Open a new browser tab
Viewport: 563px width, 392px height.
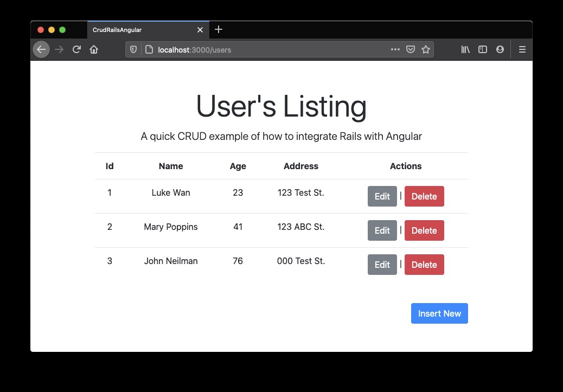219,30
